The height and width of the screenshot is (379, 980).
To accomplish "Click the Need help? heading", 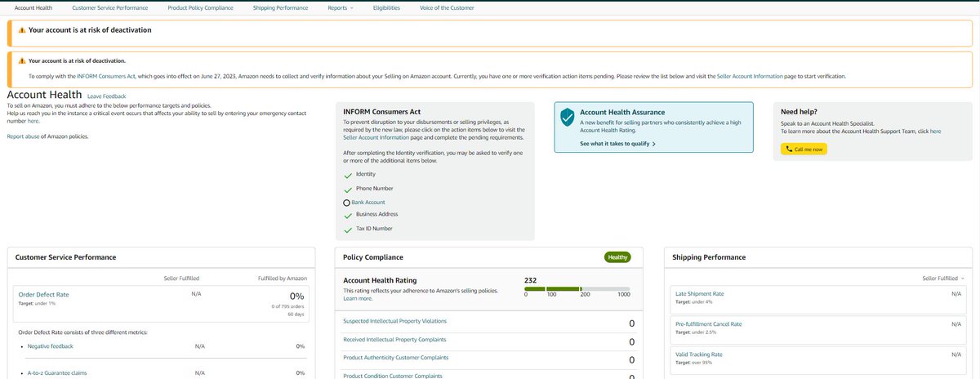I will pyautogui.click(x=799, y=111).
